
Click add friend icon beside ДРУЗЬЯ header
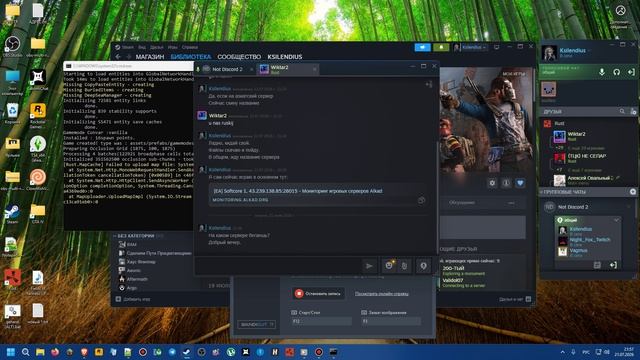pos(633,111)
